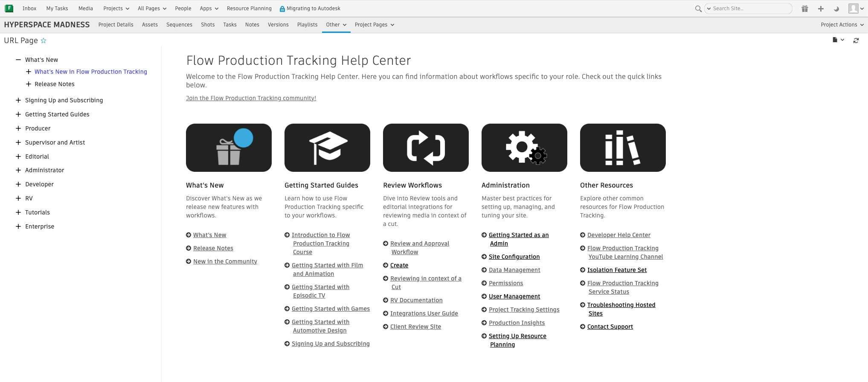Open the Isolation Feature Set link
Viewport: 868px width, 382px height.
pos(617,270)
